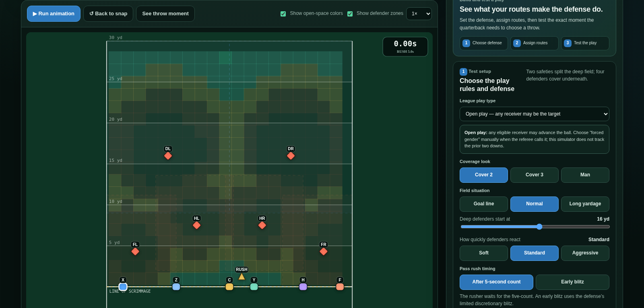Viewport: 644px width, 308px height.
Task: Go to step 1 Choose defense
Action: point(484,43)
